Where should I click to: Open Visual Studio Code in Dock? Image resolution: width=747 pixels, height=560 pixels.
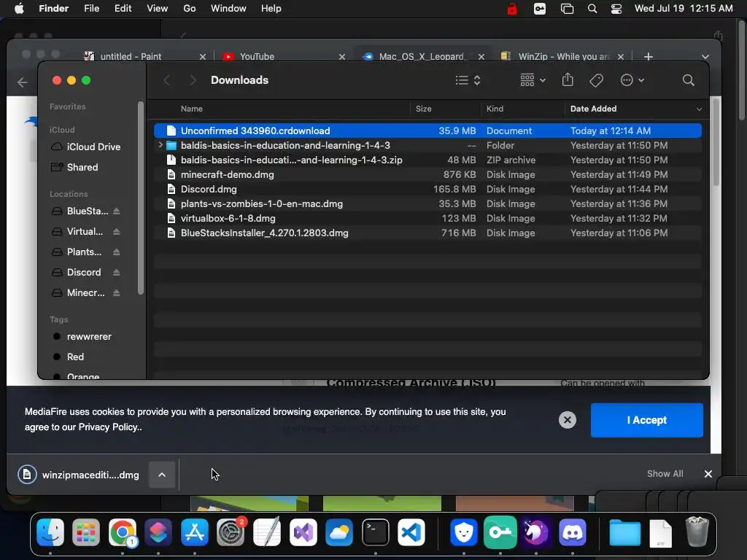click(411, 532)
